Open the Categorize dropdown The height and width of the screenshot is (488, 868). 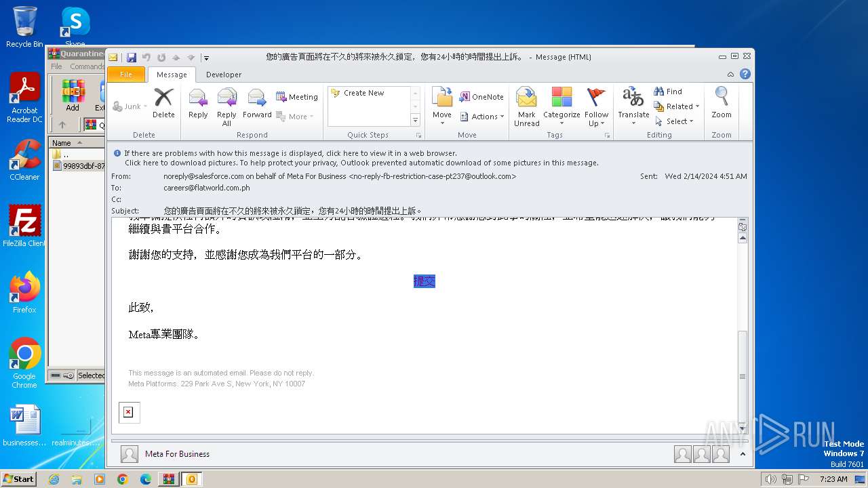561,107
